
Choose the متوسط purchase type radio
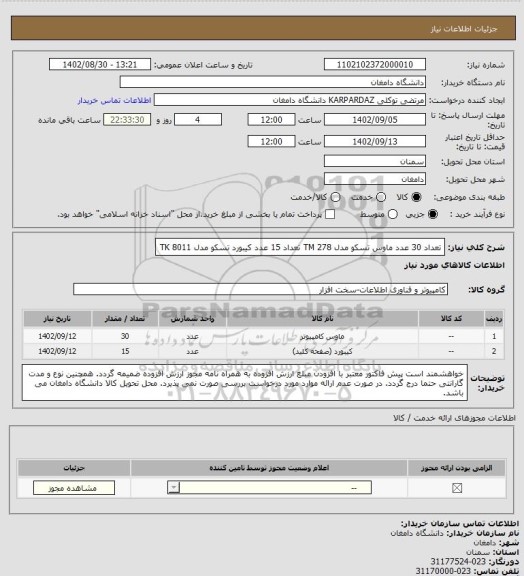pyautogui.click(x=393, y=214)
